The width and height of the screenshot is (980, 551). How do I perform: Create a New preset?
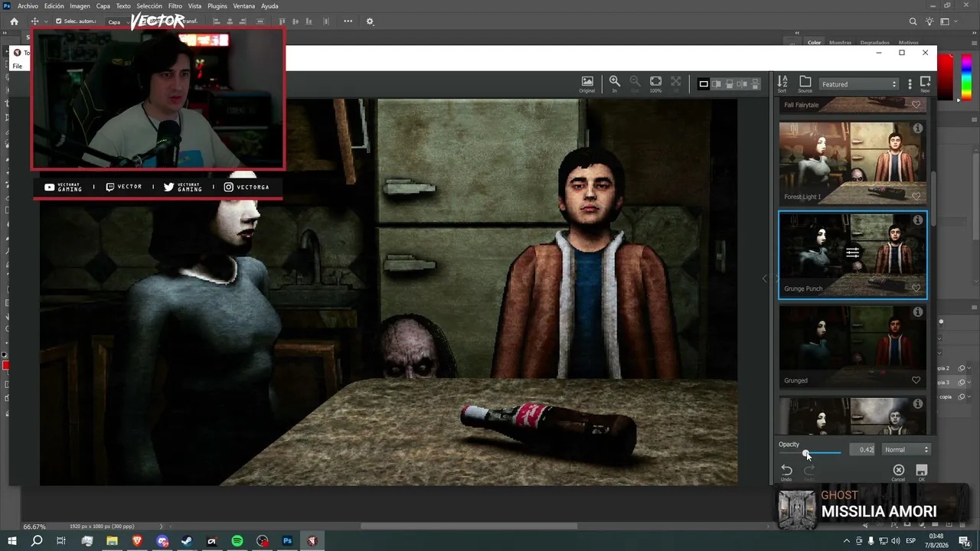(925, 83)
